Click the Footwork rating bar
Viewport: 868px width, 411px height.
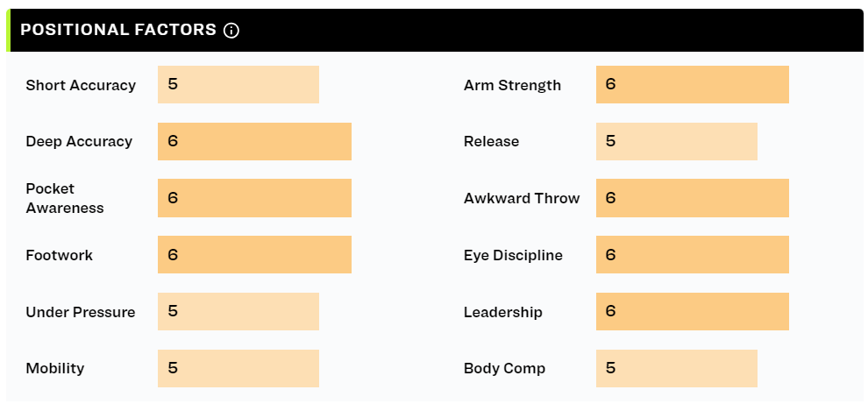[254, 254]
